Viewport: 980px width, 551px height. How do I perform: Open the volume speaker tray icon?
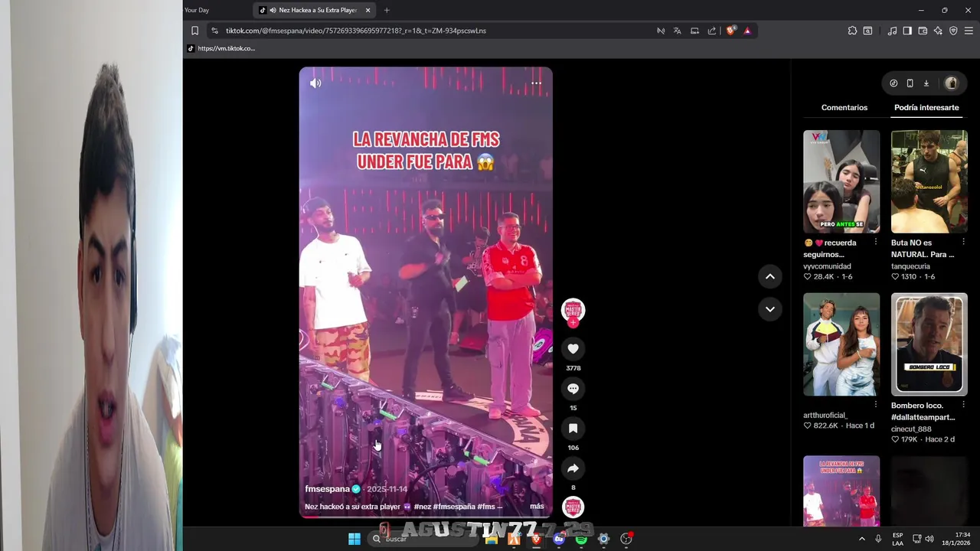point(929,539)
